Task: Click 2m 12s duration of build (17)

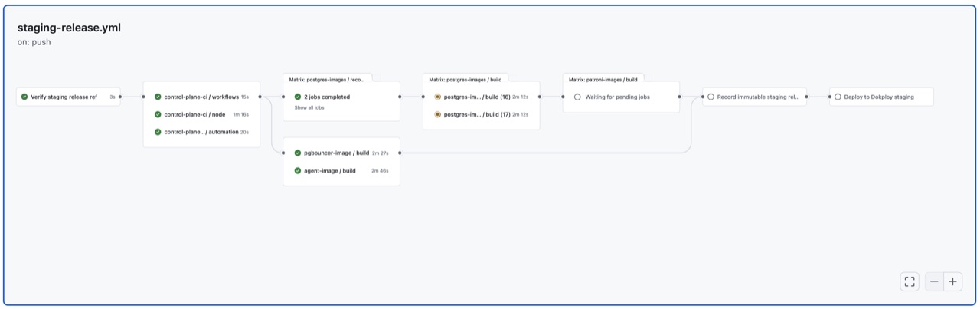Action: click(521, 114)
